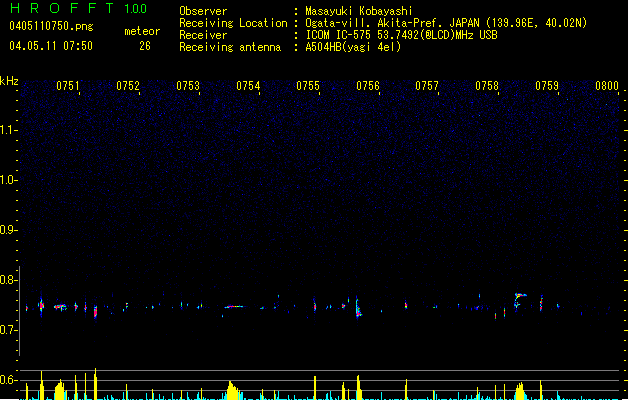Click the 'Receiving antenna' label
This screenshot has height=400, width=629.
click(x=230, y=47)
